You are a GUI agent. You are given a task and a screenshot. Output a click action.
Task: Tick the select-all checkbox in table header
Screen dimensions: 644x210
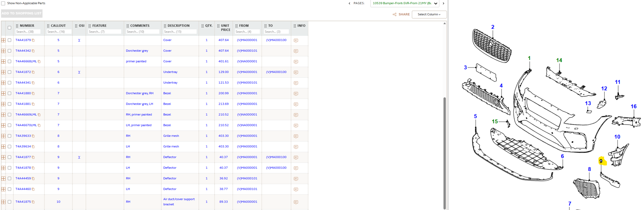click(9, 28)
